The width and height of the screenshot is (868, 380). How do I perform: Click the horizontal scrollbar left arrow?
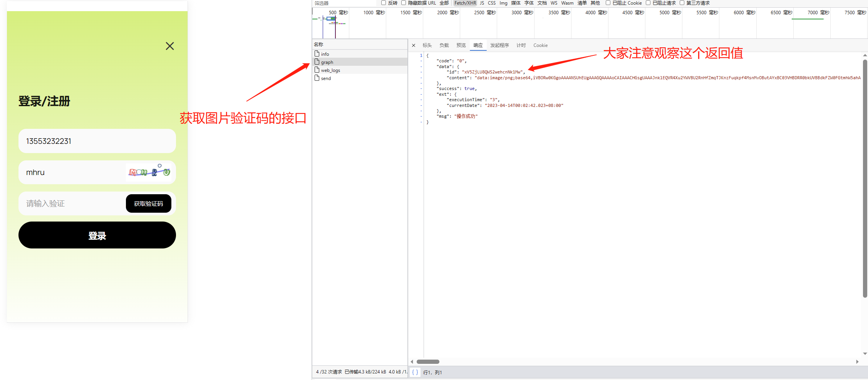412,362
